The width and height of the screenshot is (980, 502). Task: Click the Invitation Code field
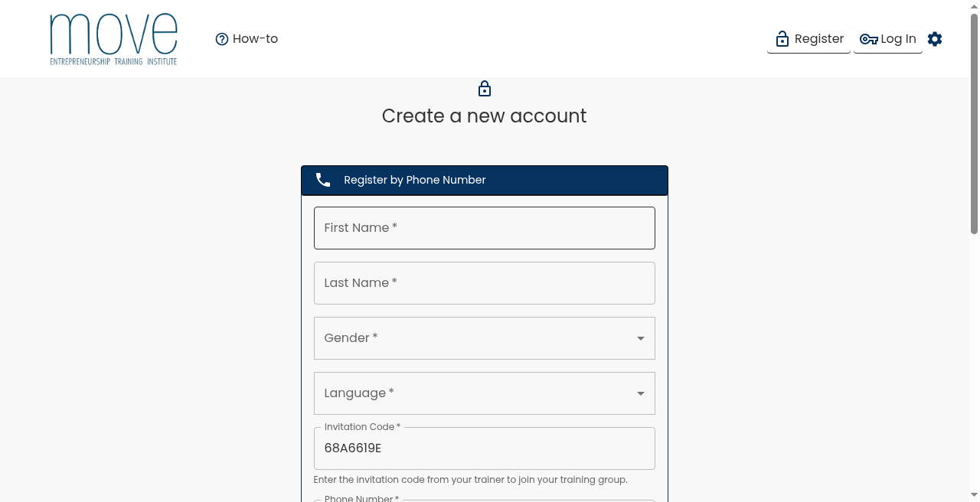click(x=485, y=448)
